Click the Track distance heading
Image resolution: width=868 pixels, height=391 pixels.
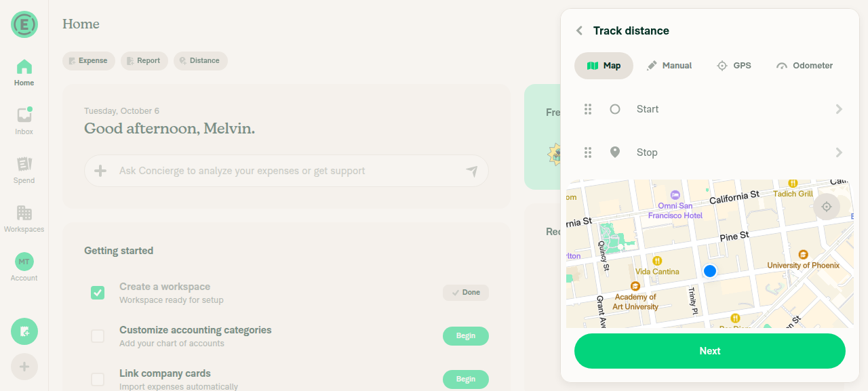(x=631, y=30)
